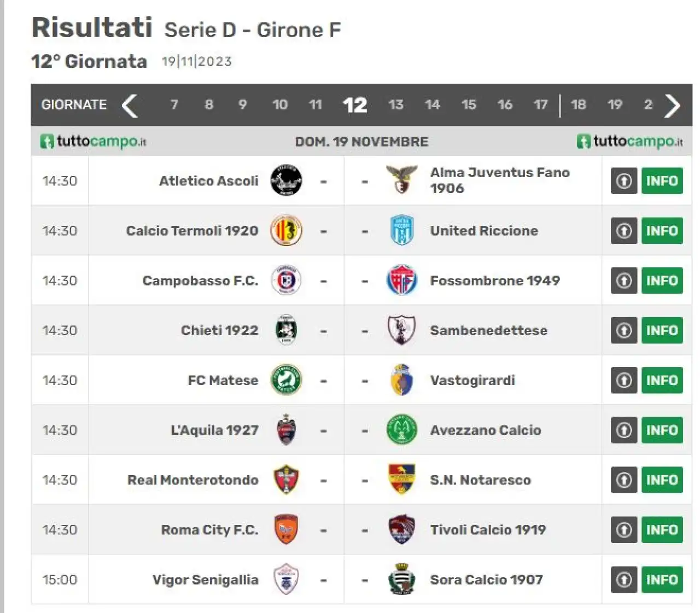Screen dimensions: 700x613
Task: Click upload icon for Chieti 1922 match
Action: pyautogui.click(x=624, y=330)
